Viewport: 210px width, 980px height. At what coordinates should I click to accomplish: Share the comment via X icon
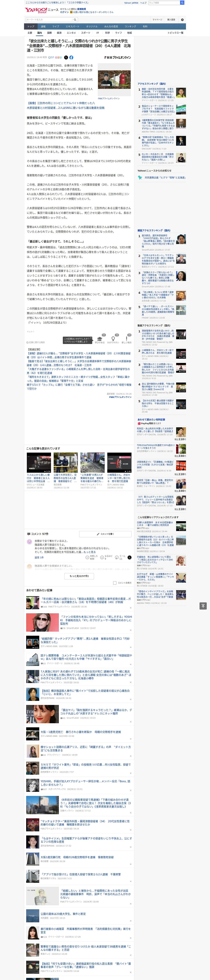coord(129,557)
